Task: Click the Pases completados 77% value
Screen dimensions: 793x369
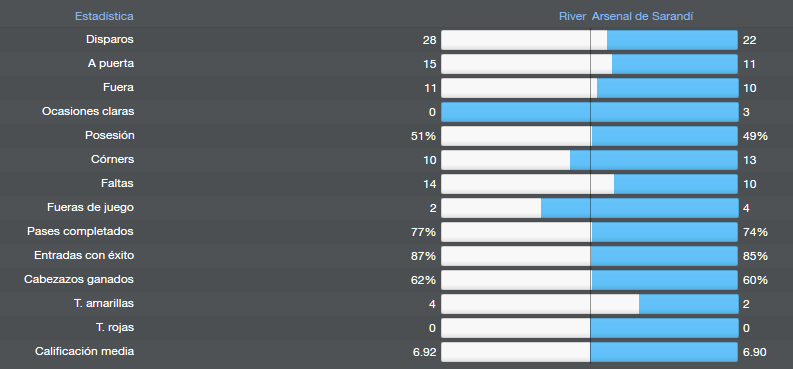Action: pos(423,232)
